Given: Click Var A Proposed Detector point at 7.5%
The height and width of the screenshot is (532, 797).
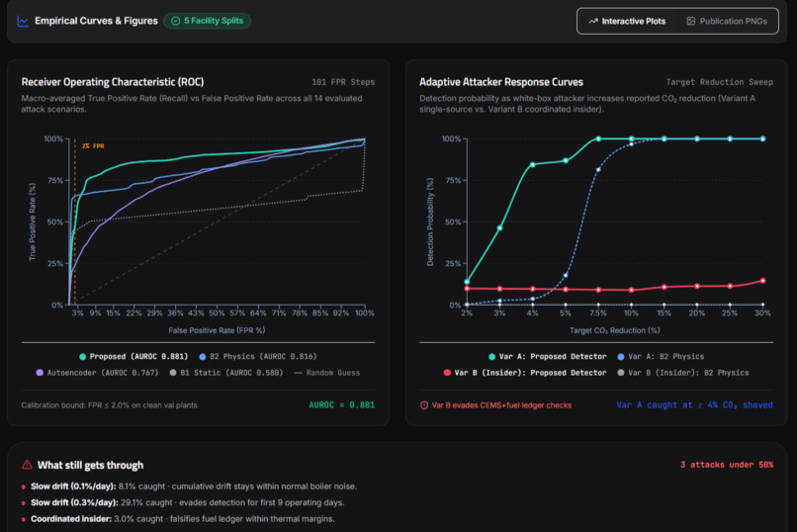Looking at the screenshot, I should 598,138.
